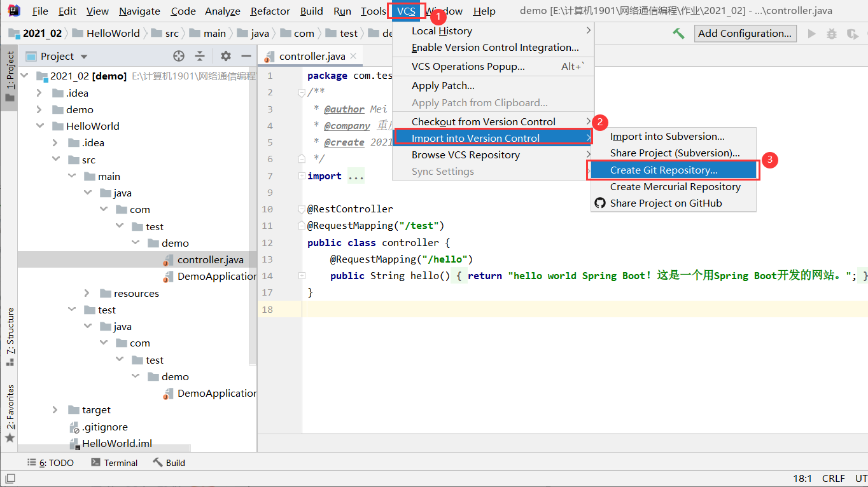Click Apply Patch... in VCS menu
The width and height of the screenshot is (868, 487).
494,85
